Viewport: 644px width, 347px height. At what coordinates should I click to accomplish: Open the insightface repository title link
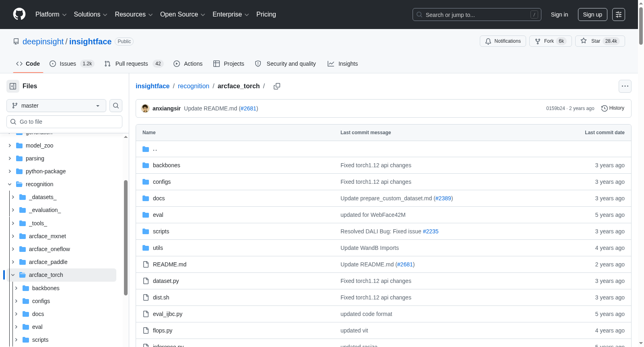click(x=90, y=42)
